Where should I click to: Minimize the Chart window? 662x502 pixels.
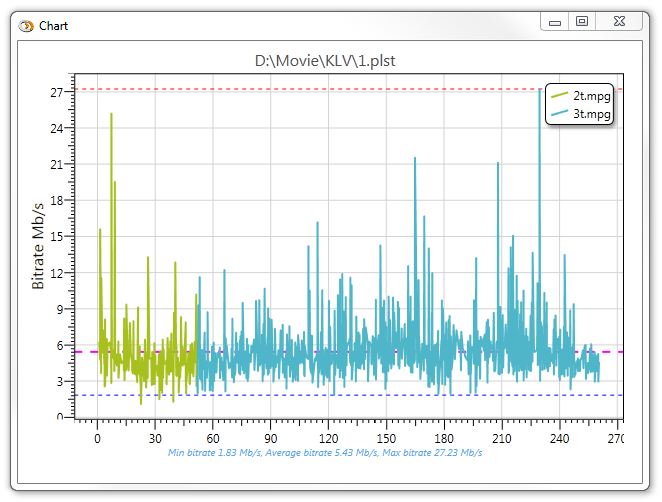coord(555,20)
